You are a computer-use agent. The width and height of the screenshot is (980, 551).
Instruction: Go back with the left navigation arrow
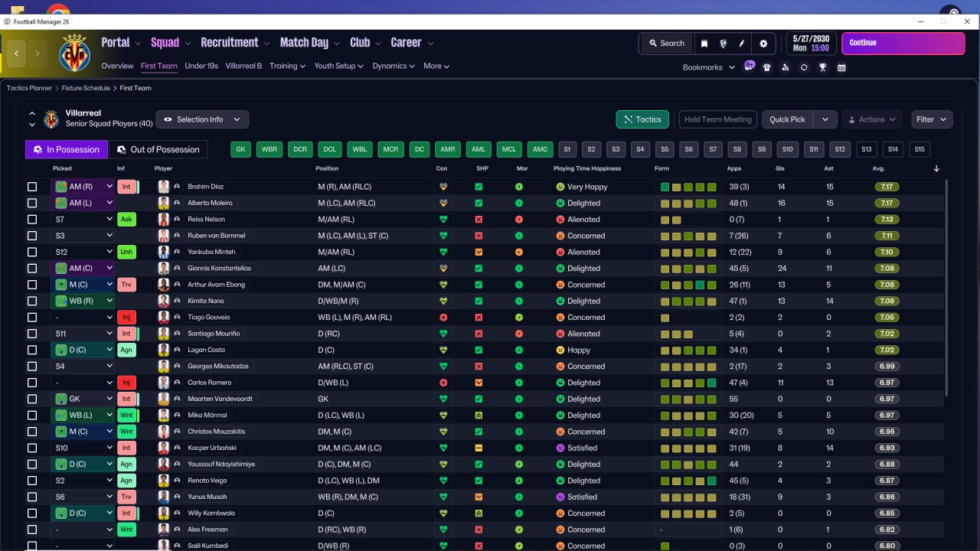click(17, 54)
